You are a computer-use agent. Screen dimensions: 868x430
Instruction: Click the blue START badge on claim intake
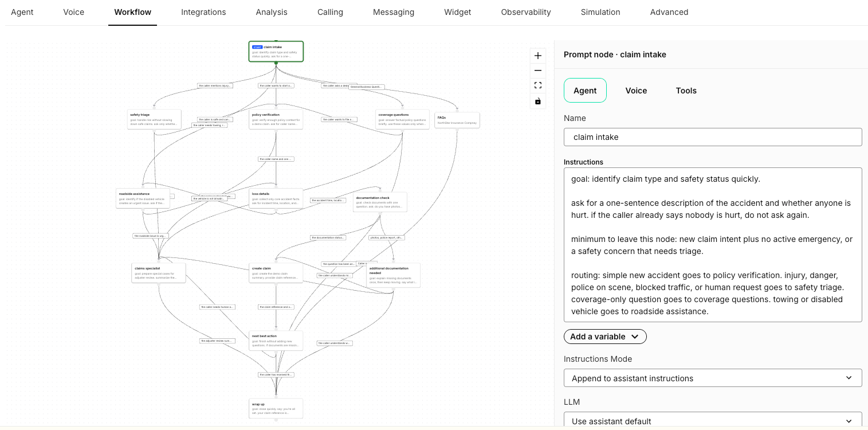tap(257, 47)
